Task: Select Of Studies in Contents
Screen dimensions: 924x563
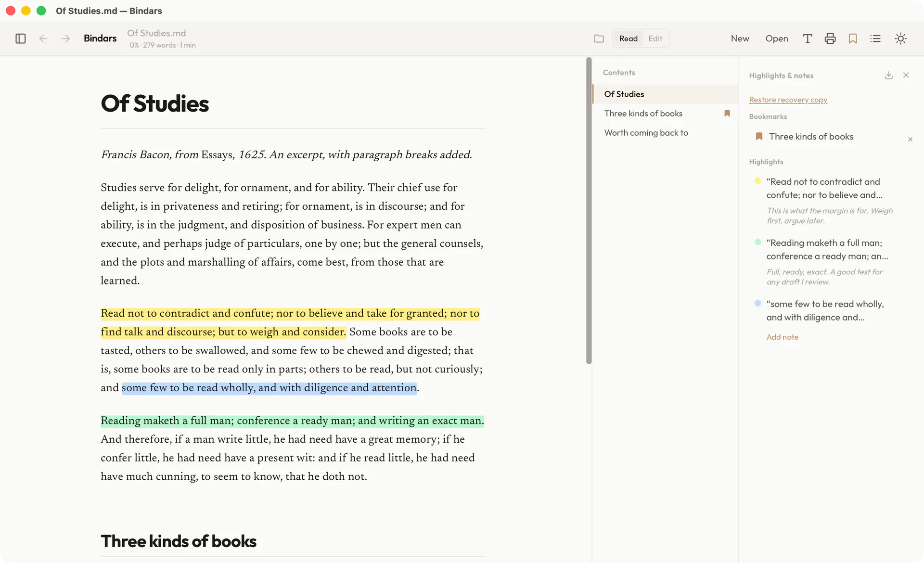Action: [x=665, y=94]
